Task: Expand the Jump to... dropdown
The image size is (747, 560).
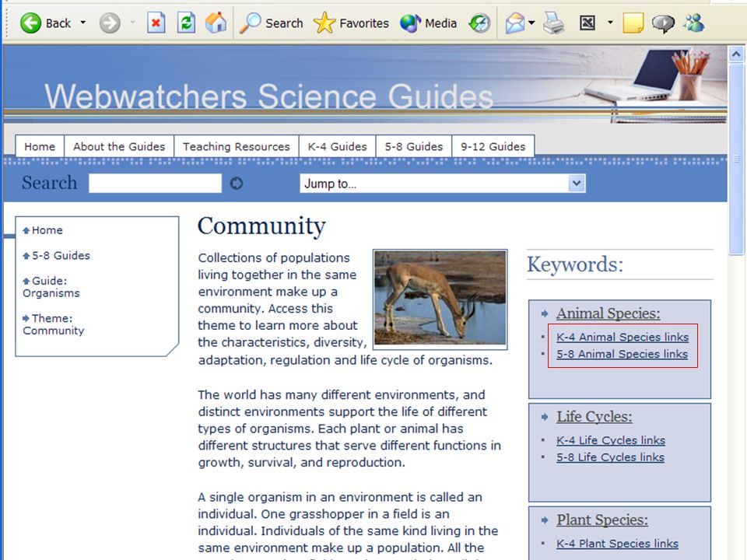Action: coord(443,184)
